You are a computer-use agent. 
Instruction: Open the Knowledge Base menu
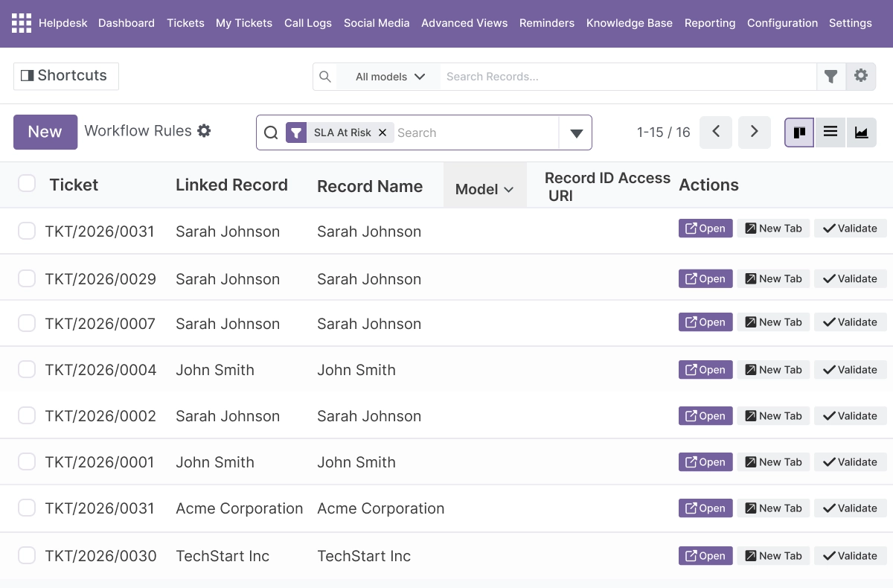630,23
